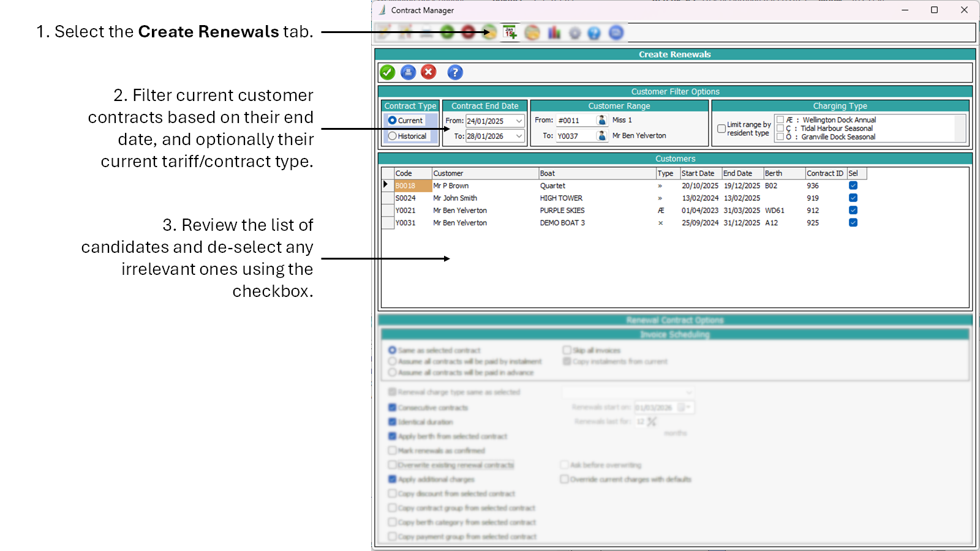
Task: Click the End Date column header
Action: click(742, 173)
